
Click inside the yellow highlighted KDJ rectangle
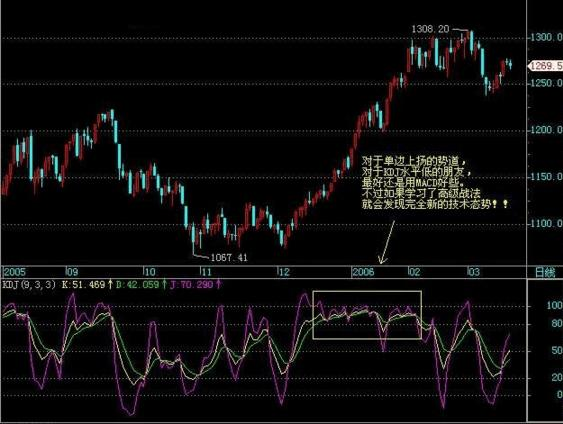click(367, 315)
